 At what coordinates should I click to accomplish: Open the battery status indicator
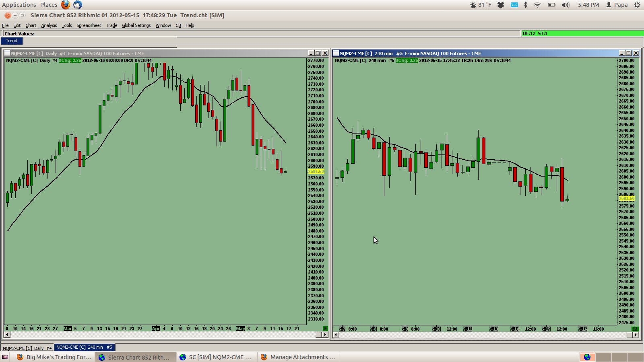[551, 5]
